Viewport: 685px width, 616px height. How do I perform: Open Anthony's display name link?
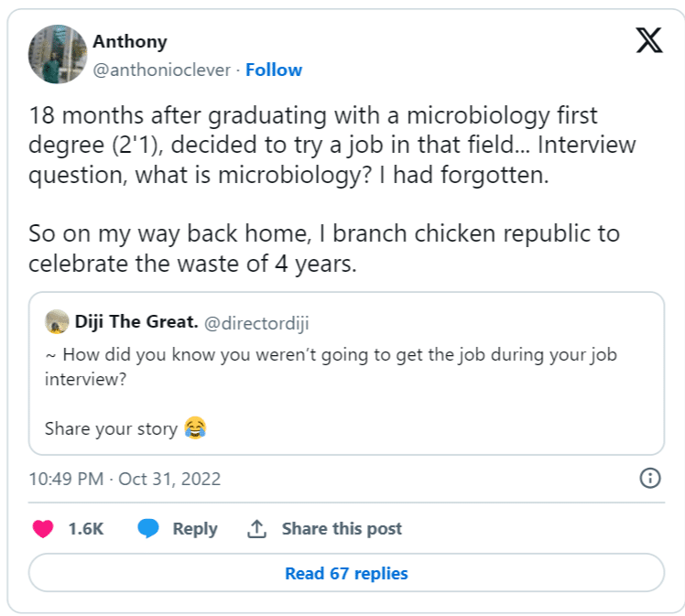(x=130, y=42)
